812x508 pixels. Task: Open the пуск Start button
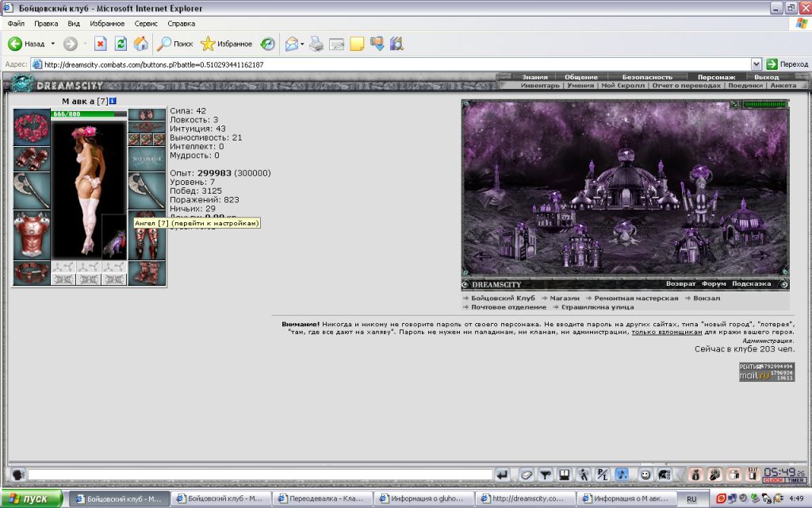32,498
